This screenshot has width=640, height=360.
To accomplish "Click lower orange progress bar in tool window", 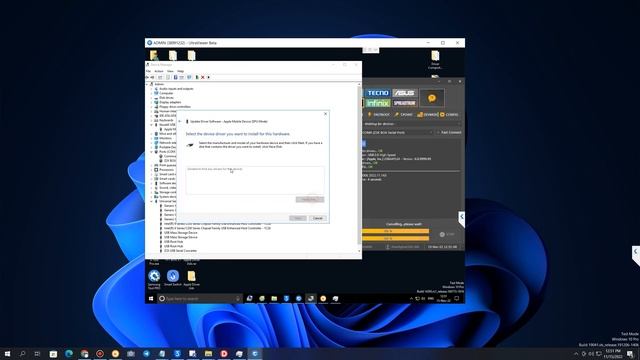I will pos(395,238).
